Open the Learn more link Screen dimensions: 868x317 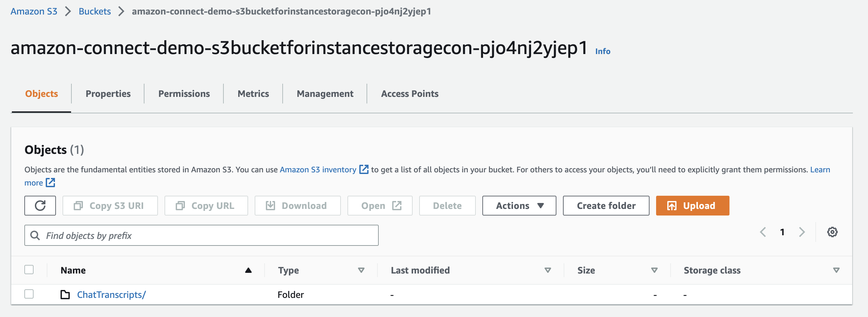(820, 169)
